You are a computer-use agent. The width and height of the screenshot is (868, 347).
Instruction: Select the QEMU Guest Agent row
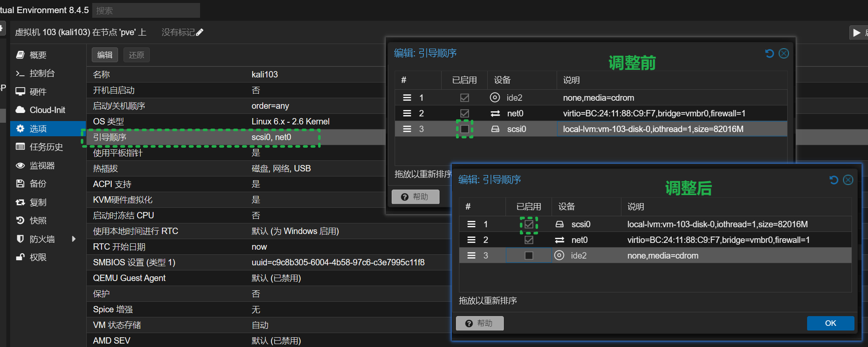tap(269, 278)
